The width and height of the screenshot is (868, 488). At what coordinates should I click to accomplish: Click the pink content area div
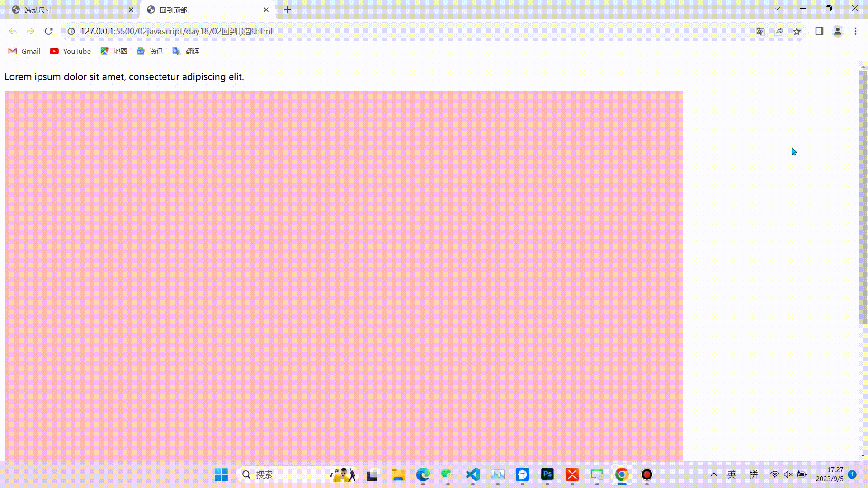click(344, 275)
